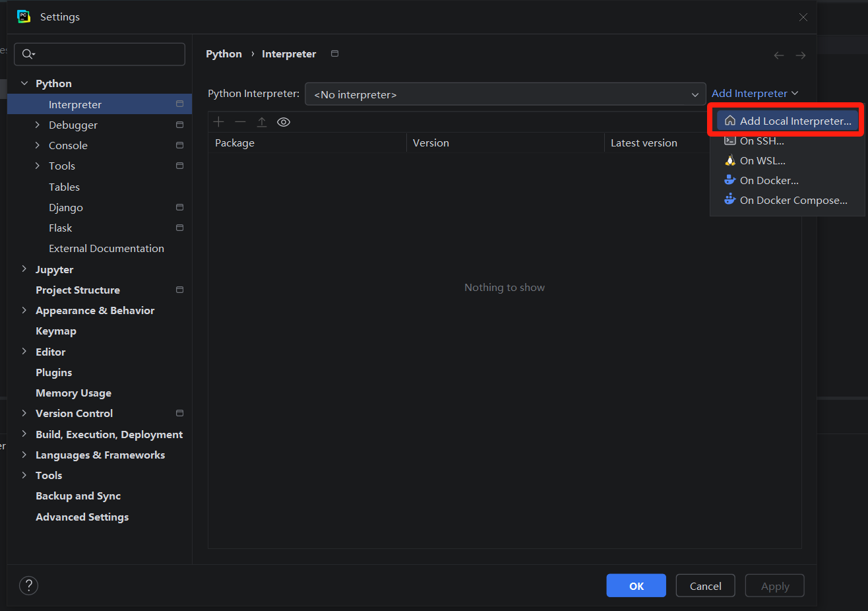The width and height of the screenshot is (868, 611).
Task: Select Flask in the settings tree
Action: tap(60, 228)
